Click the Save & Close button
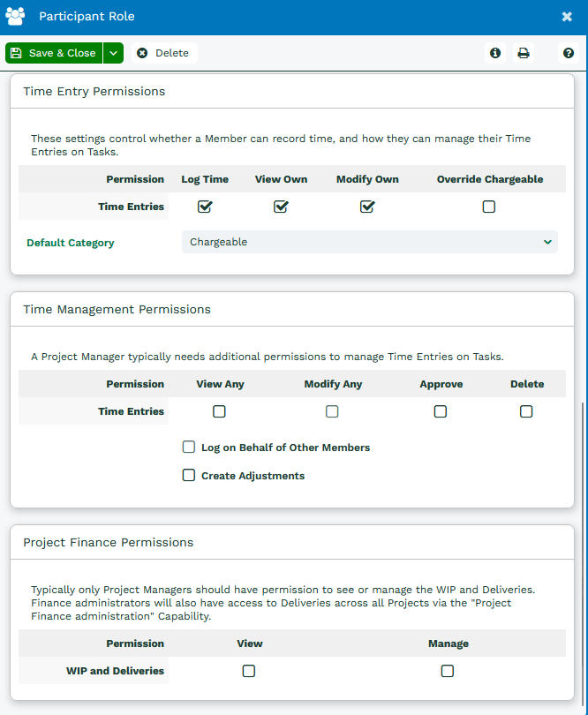Image resolution: width=588 pixels, height=715 pixels. 54,53
